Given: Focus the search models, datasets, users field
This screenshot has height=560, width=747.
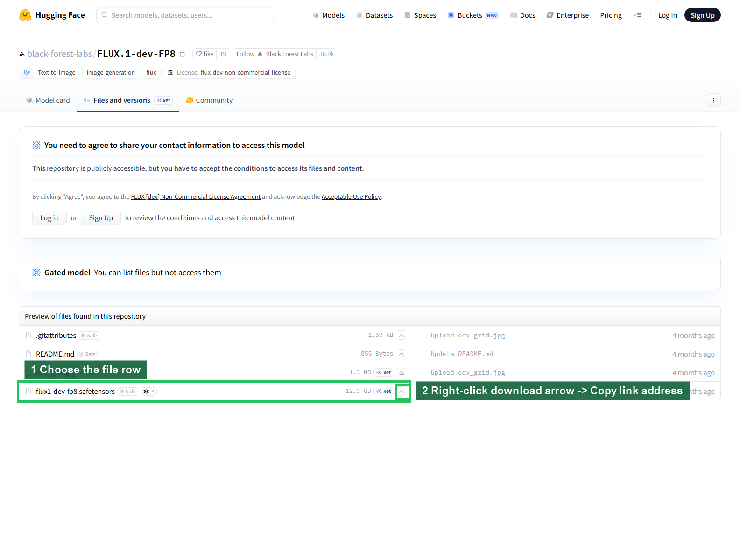Looking at the screenshot, I should [x=186, y=15].
